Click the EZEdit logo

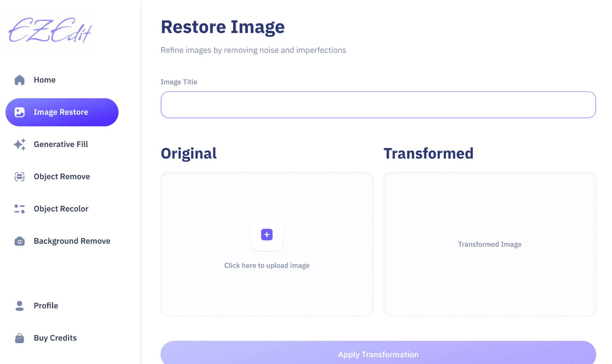(50, 31)
